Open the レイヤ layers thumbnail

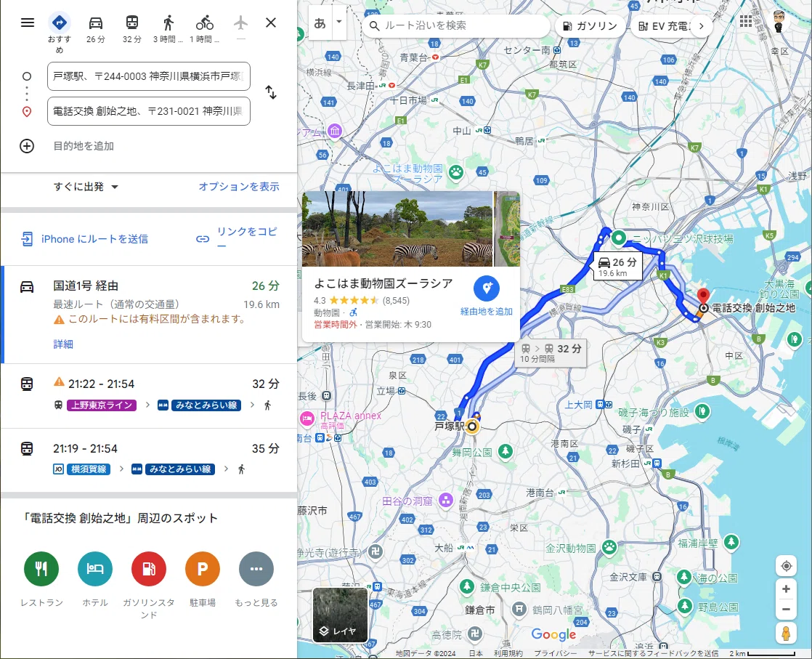click(340, 615)
